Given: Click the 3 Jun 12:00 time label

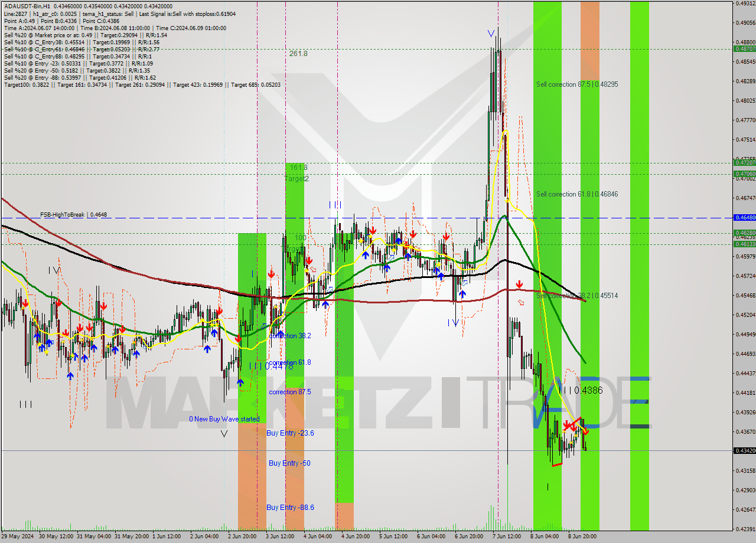Looking at the screenshot, I should click(281, 536).
